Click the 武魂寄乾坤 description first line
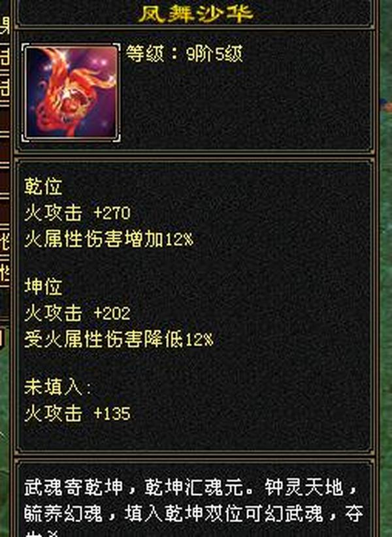The height and width of the screenshot is (537, 392). coord(191,488)
